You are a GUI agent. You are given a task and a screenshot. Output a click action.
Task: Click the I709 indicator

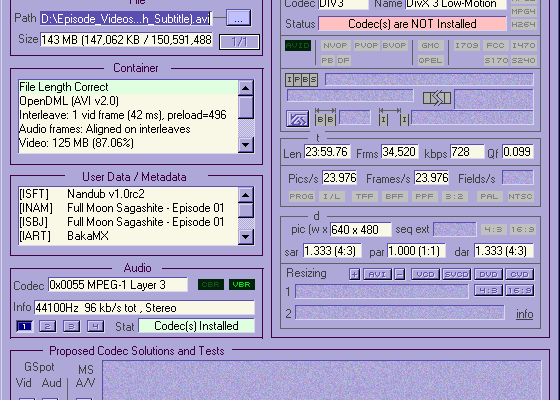point(466,46)
